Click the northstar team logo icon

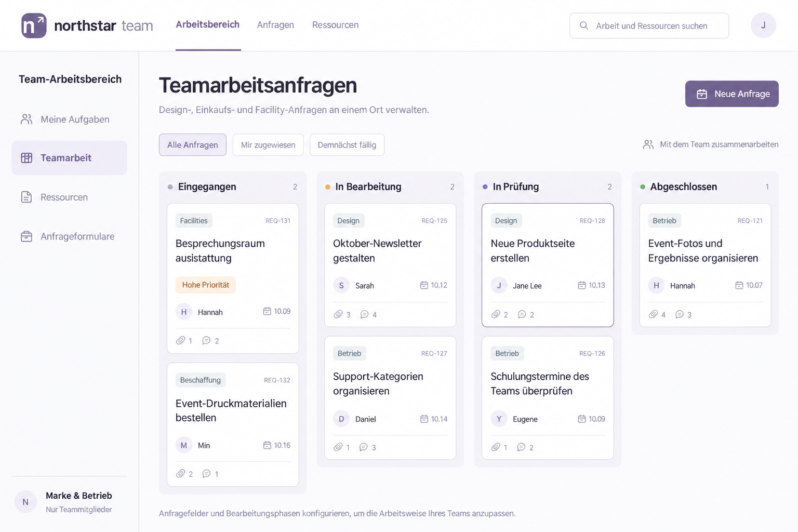coord(34,25)
